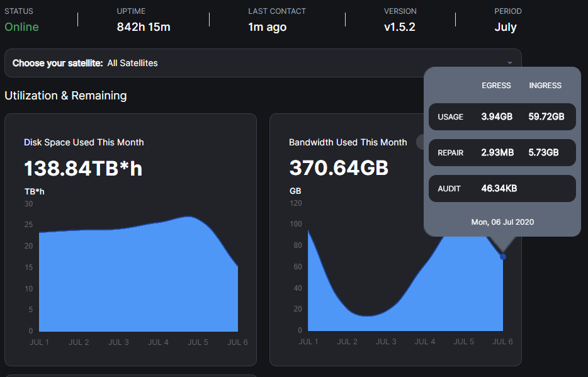
Task: Click the 370.64GB bandwidth total
Action: (339, 167)
